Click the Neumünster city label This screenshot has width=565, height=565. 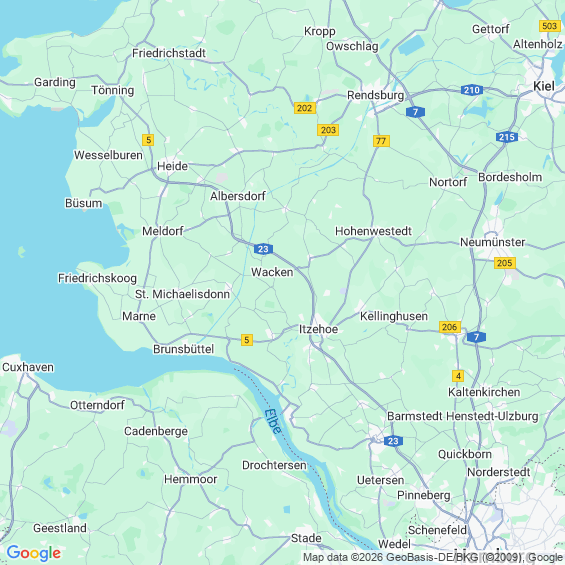(493, 242)
